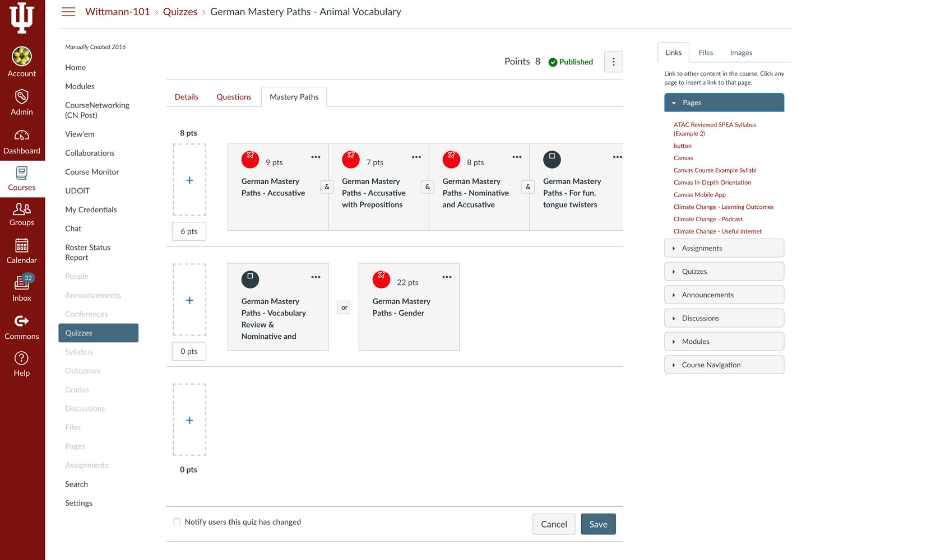This screenshot has width=936, height=560.
Task: Open Roster Status Report link
Action: point(87,253)
